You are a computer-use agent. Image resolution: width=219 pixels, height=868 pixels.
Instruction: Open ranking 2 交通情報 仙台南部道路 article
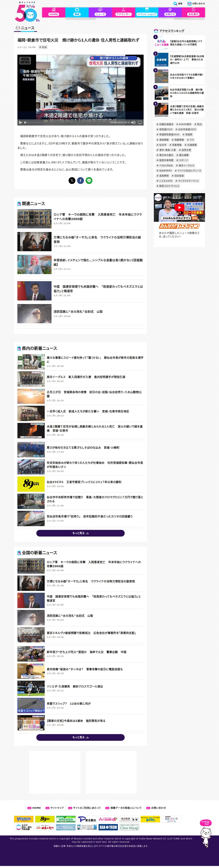pos(179,60)
